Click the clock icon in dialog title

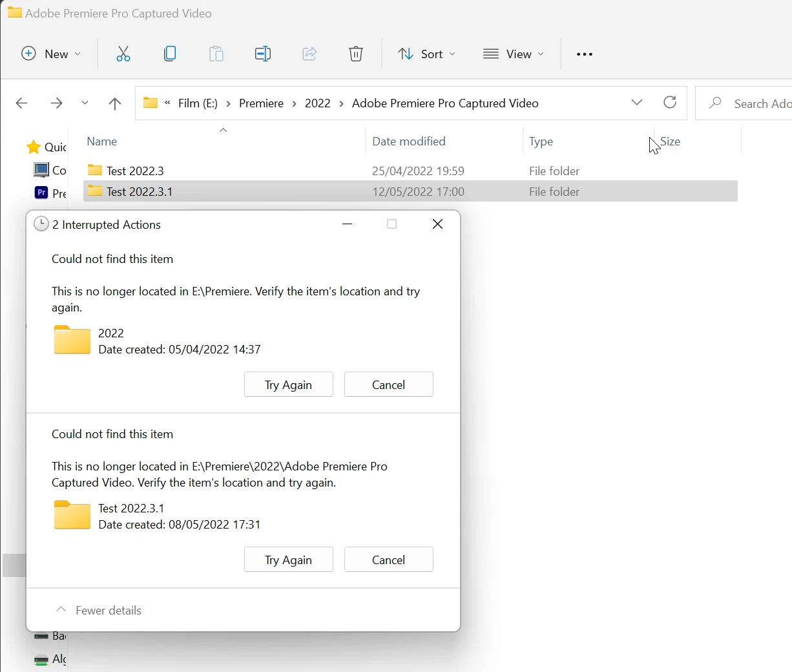(x=41, y=224)
